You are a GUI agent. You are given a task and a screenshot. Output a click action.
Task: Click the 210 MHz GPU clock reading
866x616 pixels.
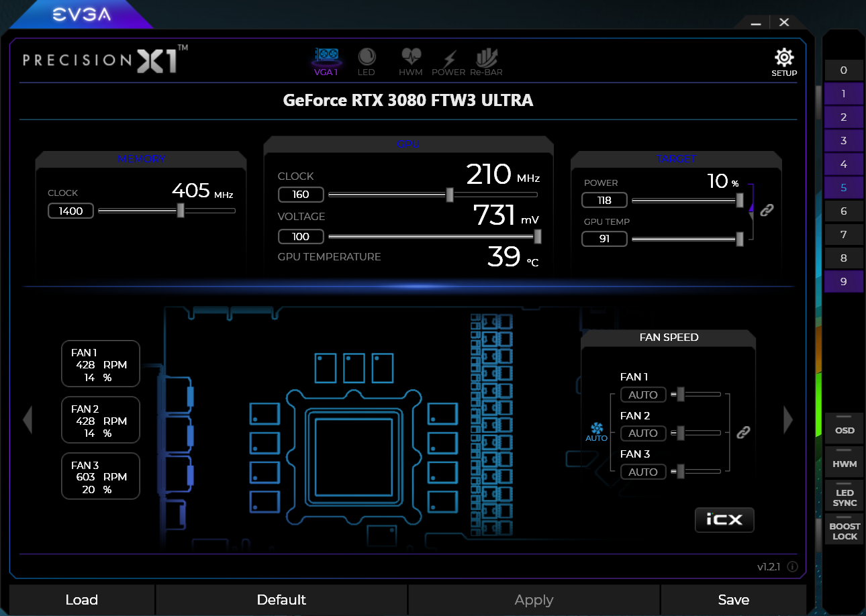(503, 174)
